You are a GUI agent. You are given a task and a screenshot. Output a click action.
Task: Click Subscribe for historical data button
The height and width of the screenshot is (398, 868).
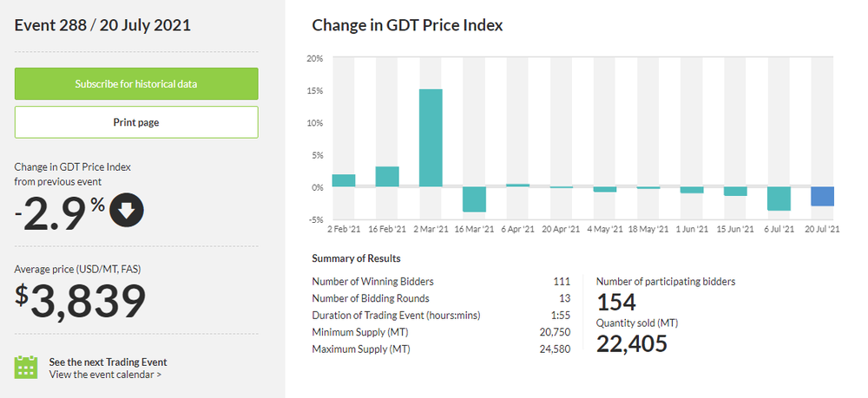136,84
